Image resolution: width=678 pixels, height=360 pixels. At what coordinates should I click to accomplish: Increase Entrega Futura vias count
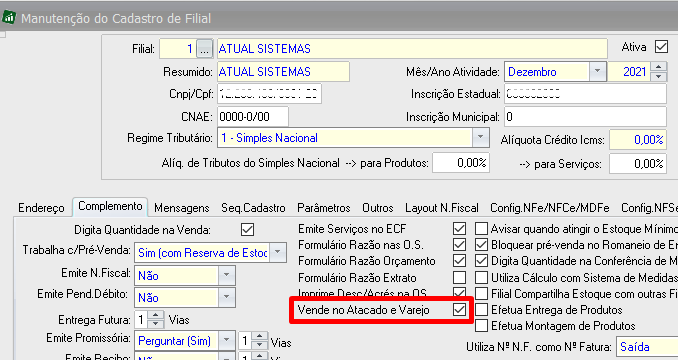[x=156, y=315]
